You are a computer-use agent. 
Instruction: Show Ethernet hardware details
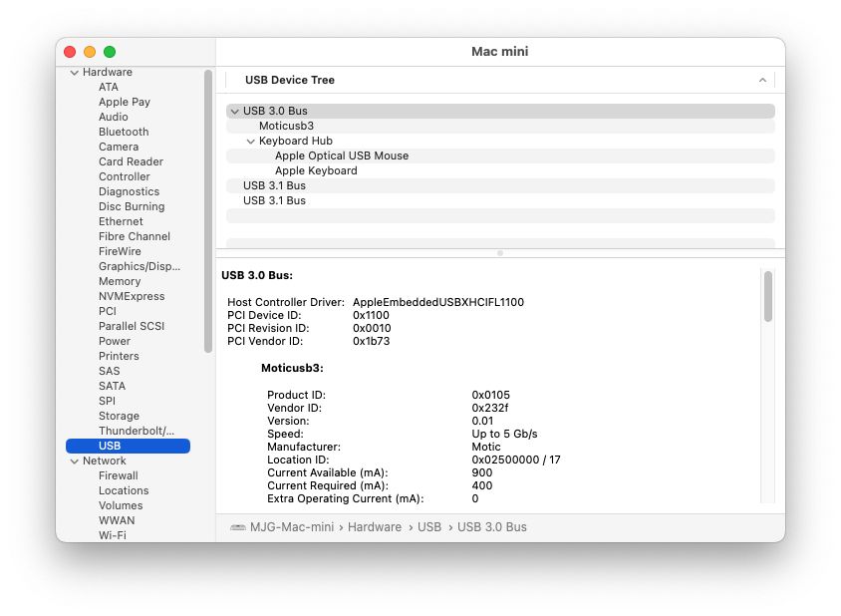coord(121,221)
